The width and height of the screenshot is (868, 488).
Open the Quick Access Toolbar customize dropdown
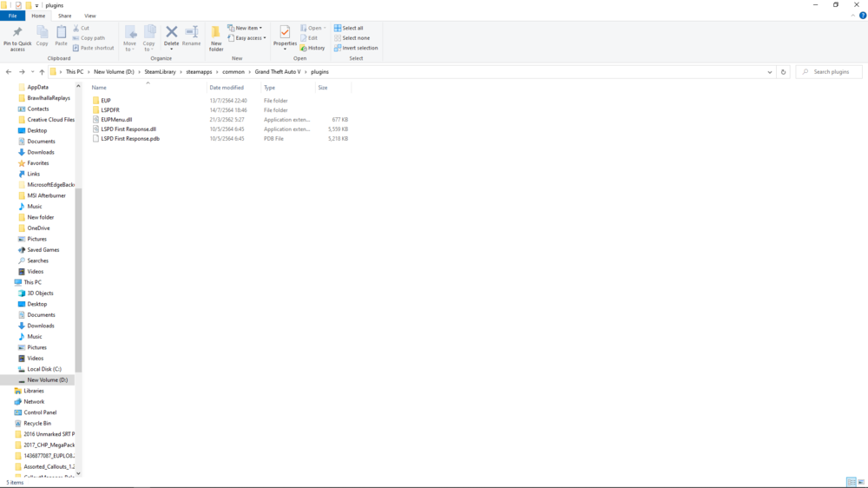[36, 5]
